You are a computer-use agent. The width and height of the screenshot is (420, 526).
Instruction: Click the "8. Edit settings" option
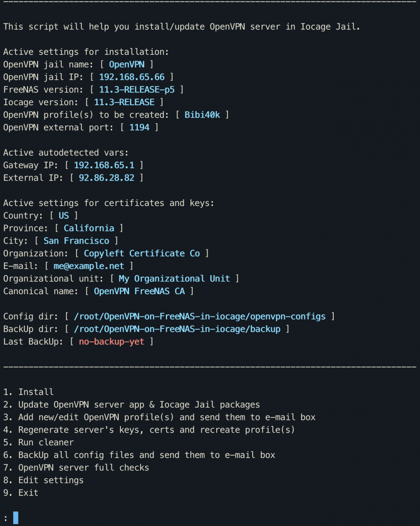tap(43, 480)
